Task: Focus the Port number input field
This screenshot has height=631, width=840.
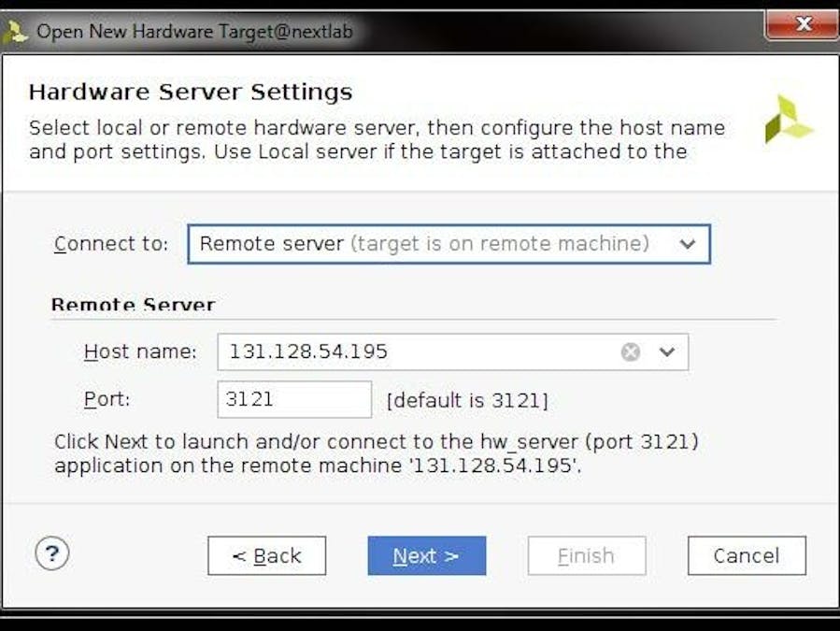Action: click(294, 399)
